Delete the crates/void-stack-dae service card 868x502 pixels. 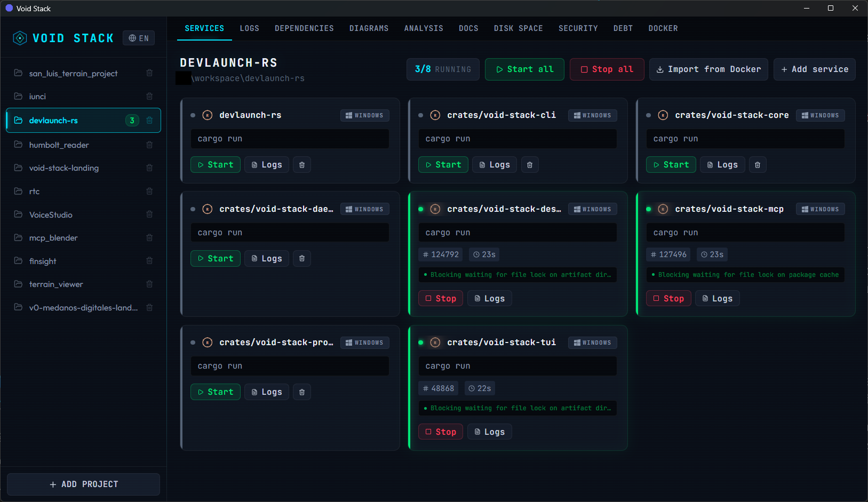[302, 259]
